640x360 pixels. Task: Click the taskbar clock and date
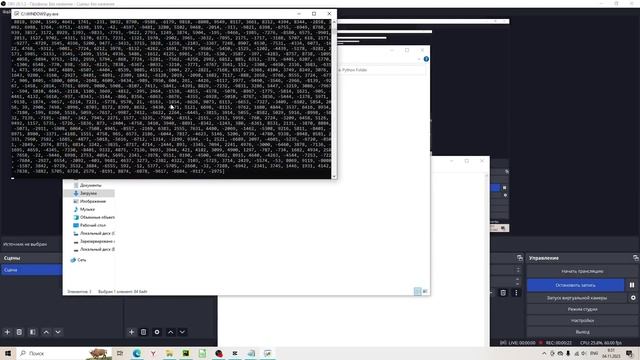(611, 353)
